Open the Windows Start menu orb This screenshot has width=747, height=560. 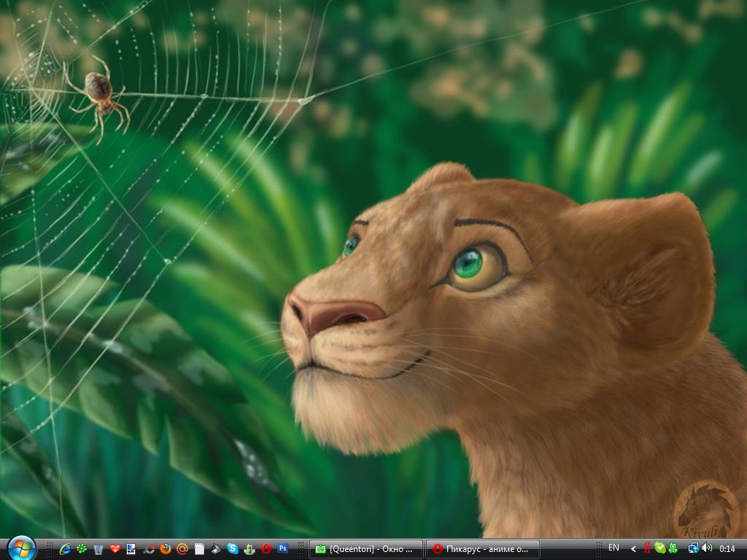click(x=22, y=548)
